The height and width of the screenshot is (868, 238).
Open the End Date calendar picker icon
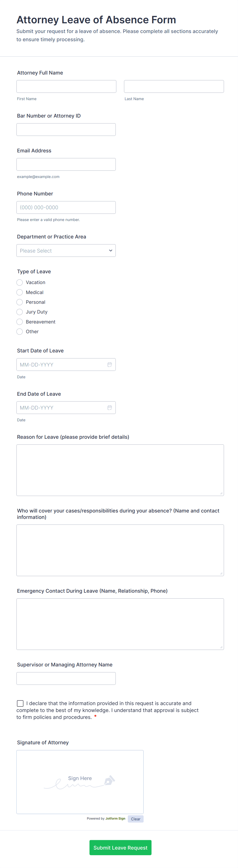coord(110,408)
